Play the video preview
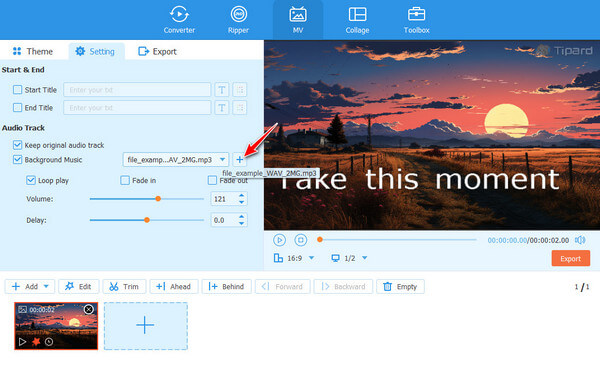This screenshot has height=366, width=600. pyautogui.click(x=279, y=240)
